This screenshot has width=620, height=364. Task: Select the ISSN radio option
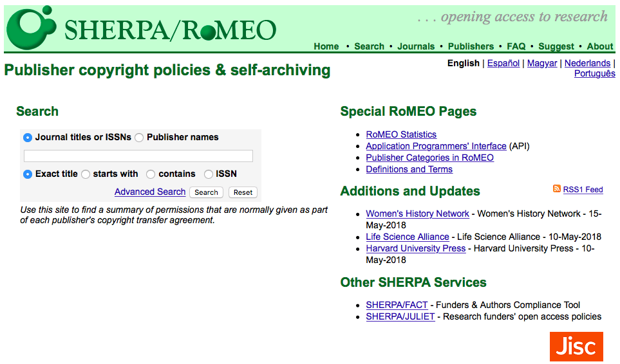(209, 174)
